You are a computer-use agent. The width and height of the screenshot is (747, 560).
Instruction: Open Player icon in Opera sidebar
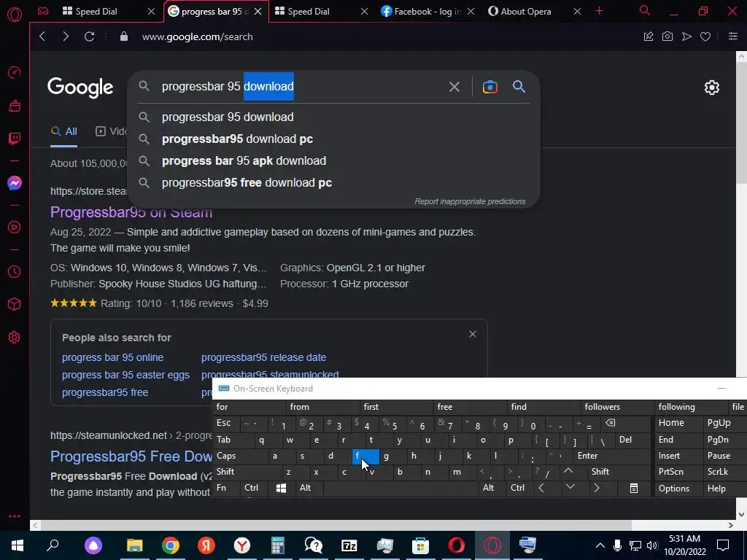pos(15,227)
